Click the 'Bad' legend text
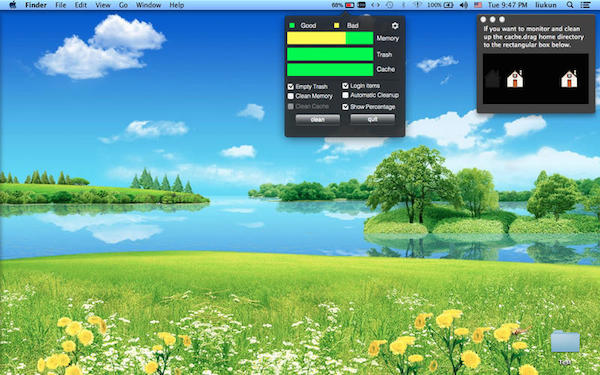This screenshot has height=375, width=600. pos(352,26)
